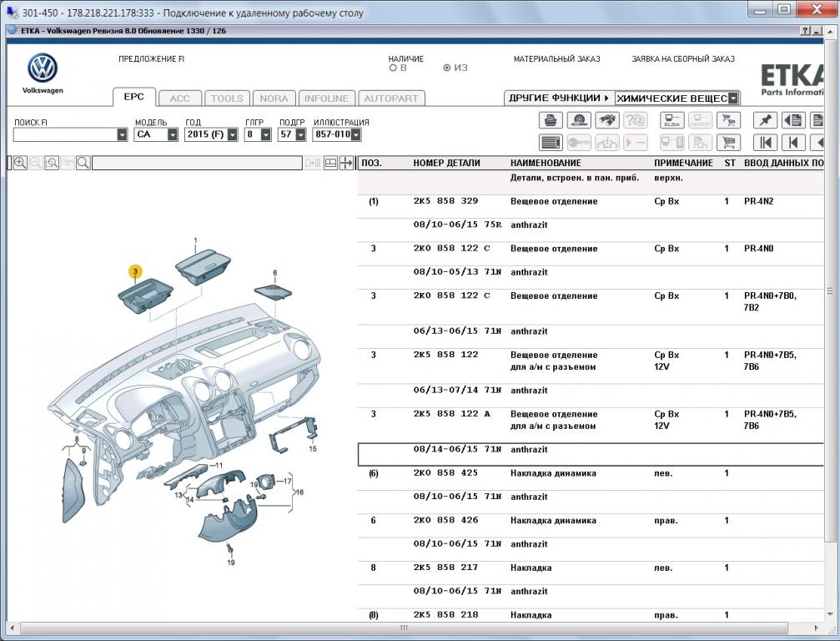Expand the ИЛЛЮСТРАЦИЯ dropdown 857-010

355,134
